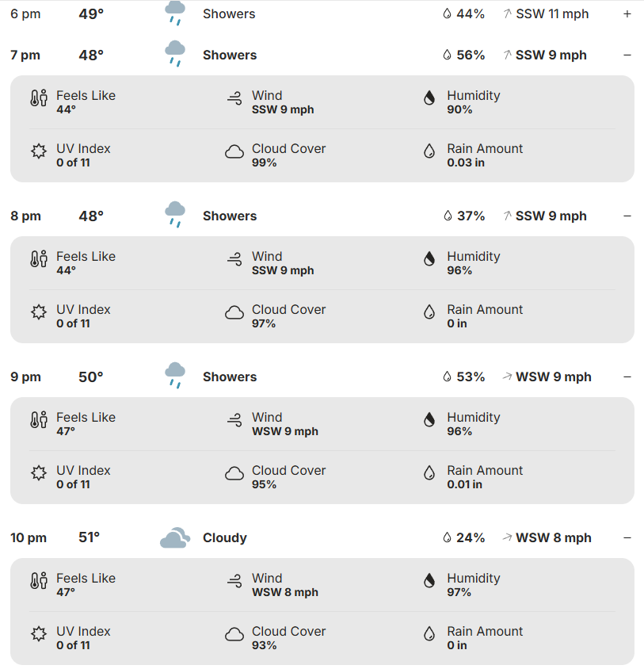Click the 10 pm time label

[x=29, y=538]
